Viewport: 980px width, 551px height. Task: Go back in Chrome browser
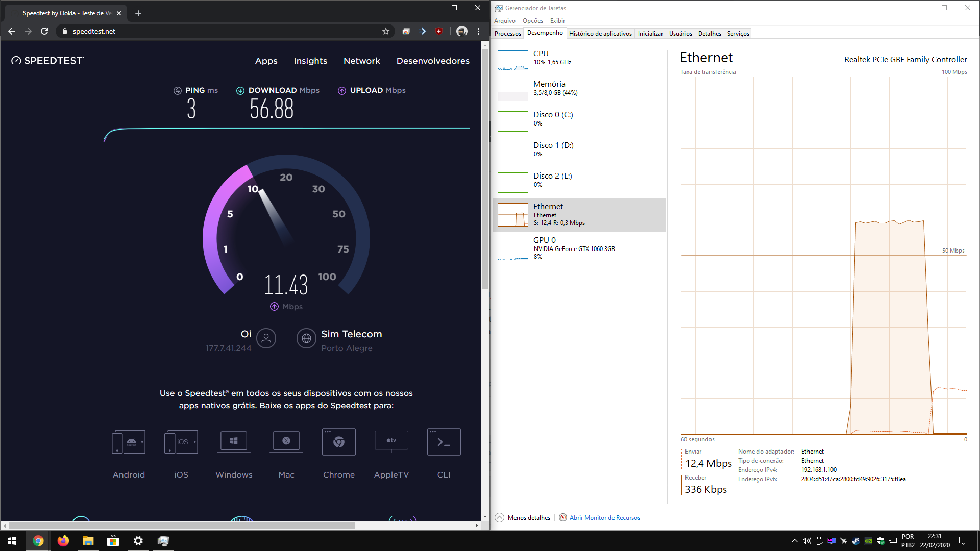coord(12,31)
